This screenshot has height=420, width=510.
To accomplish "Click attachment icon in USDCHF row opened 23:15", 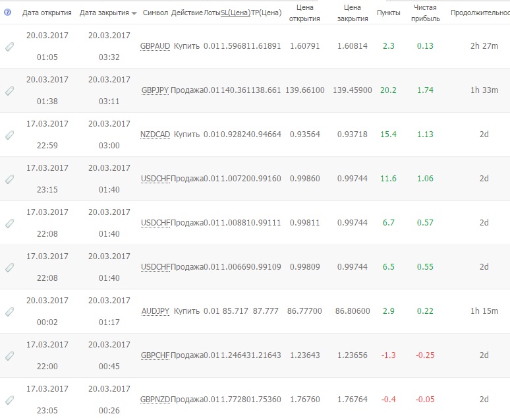I will point(10,179).
